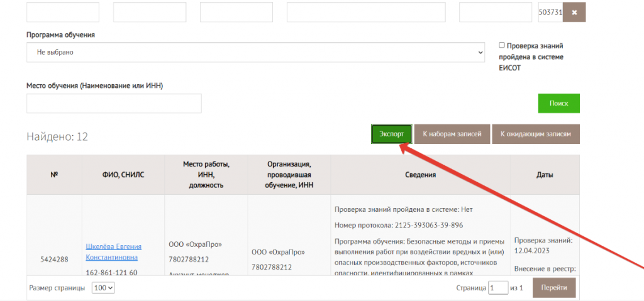Click the ФИО, СНИЛС column header
The width and height of the screenshot is (644, 301).
pyautogui.click(x=123, y=175)
